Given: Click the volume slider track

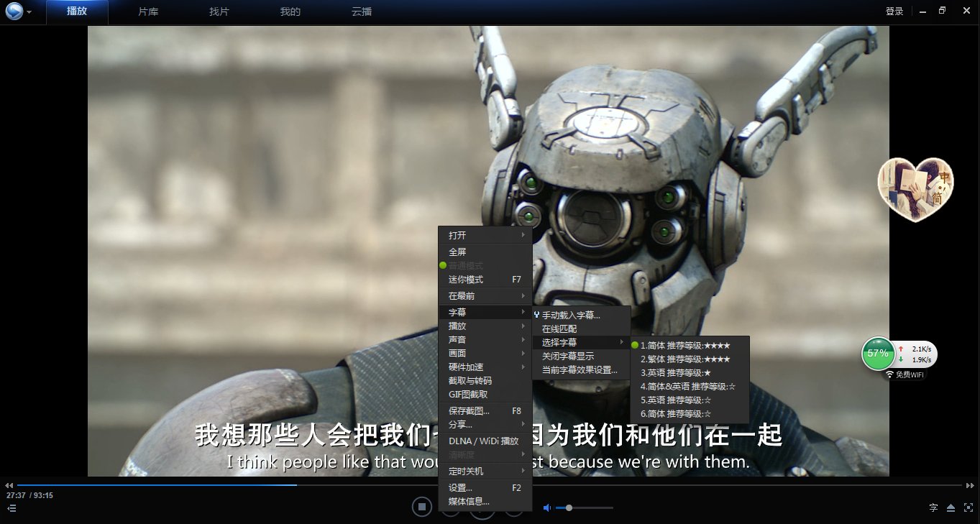Looking at the screenshot, I should tap(590, 508).
